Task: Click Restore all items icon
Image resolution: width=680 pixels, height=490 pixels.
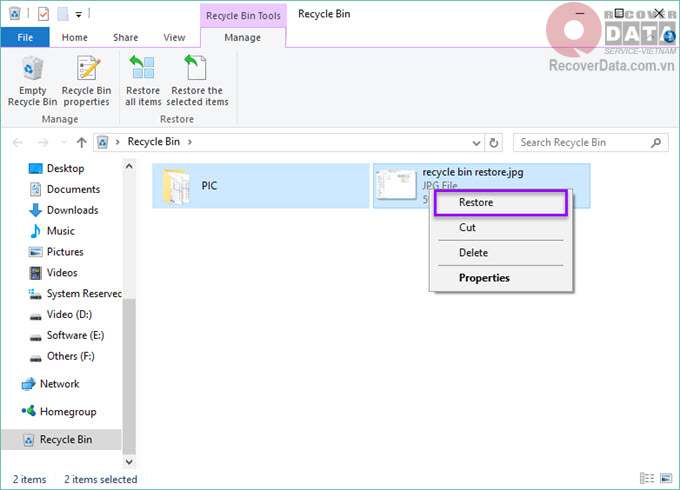Action: (x=143, y=68)
